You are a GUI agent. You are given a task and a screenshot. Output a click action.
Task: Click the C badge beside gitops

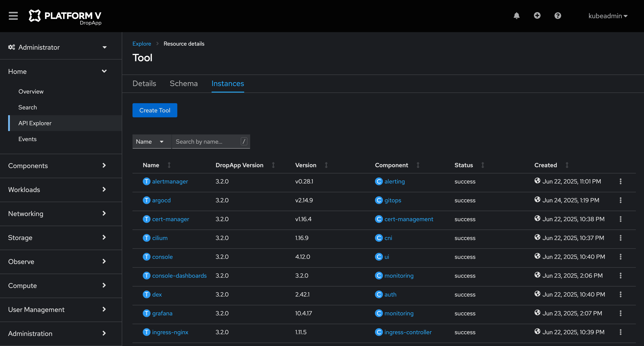tap(379, 200)
